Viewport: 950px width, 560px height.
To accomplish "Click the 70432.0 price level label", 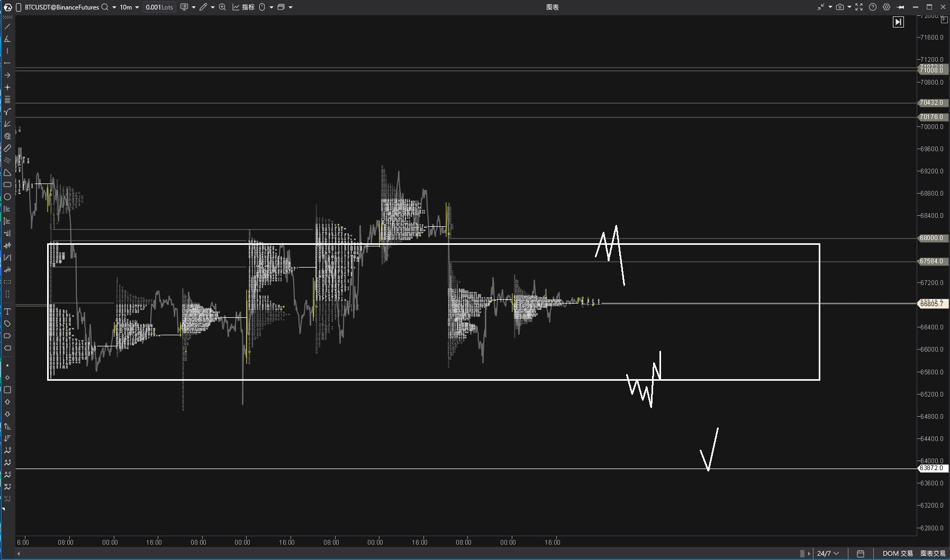I will [932, 103].
